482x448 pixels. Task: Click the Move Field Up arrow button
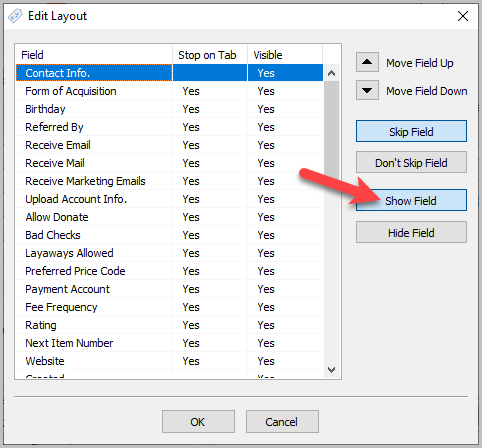tap(367, 62)
